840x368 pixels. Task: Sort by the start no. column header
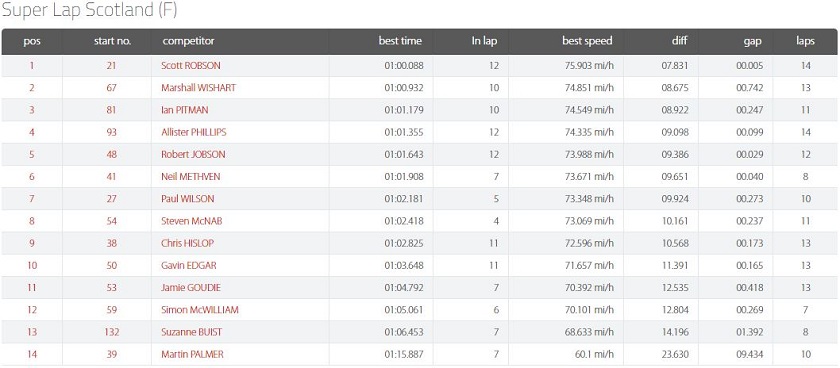[x=111, y=41]
